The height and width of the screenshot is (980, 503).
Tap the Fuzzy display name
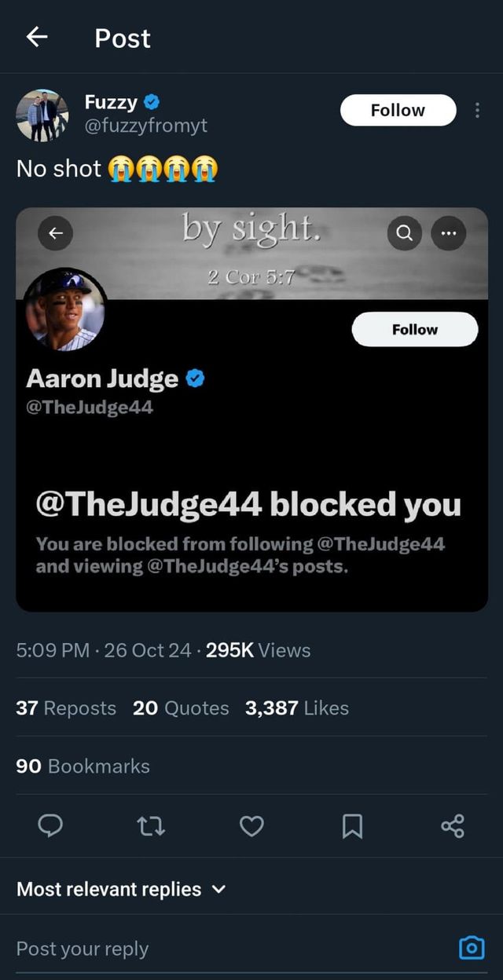(x=111, y=102)
